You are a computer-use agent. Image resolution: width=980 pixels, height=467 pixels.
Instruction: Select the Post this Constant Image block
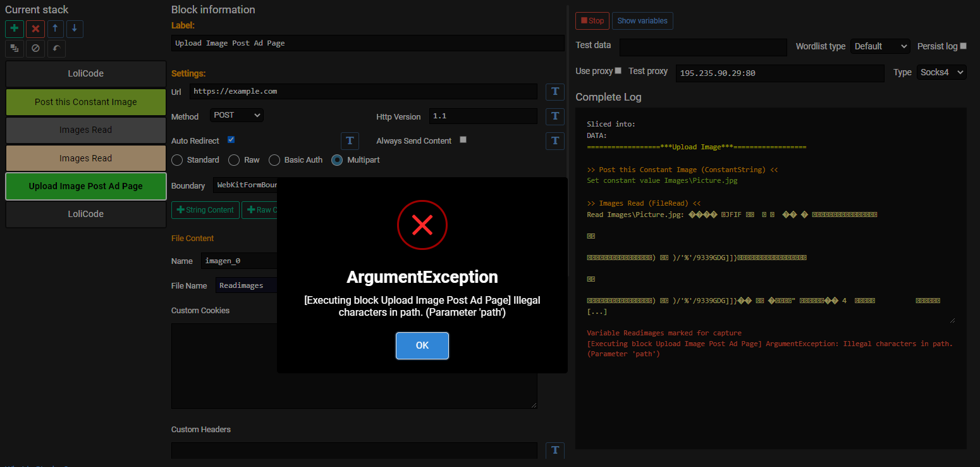tap(86, 102)
